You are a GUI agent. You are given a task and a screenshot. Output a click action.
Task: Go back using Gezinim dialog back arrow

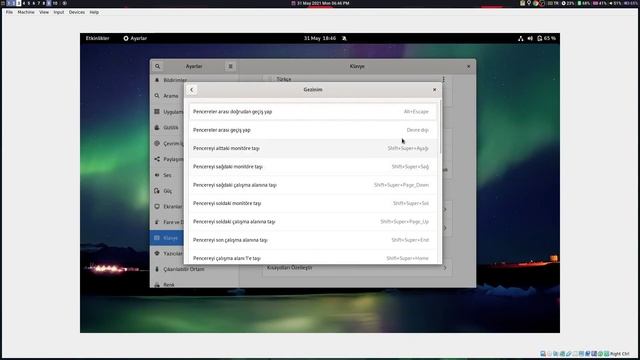click(191, 90)
